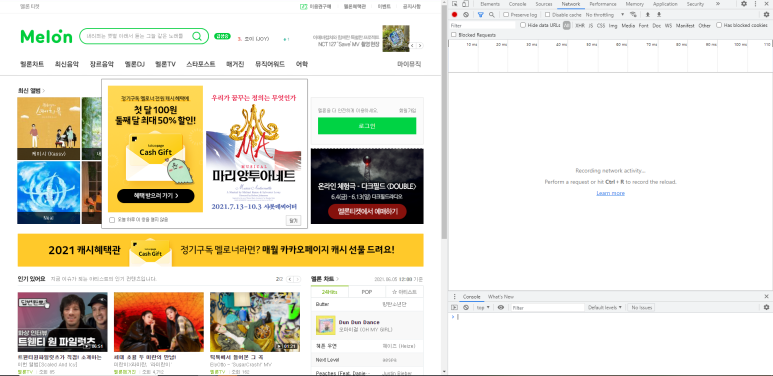Go to next promo in header carousel
Image resolution: width=773 pixels, height=376 pixels.
[420, 45]
